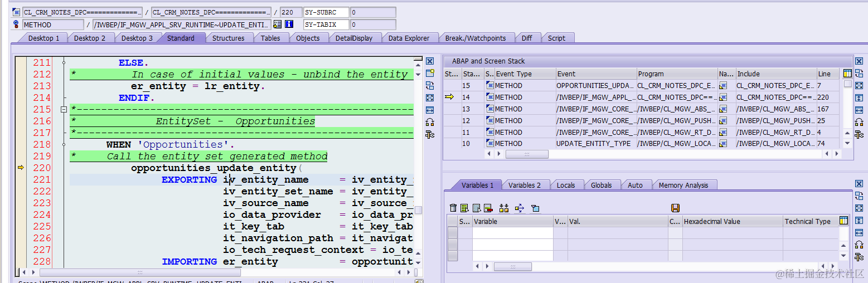
Task: Maximize Variables panel vertically icon
Action: pos(859,220)
